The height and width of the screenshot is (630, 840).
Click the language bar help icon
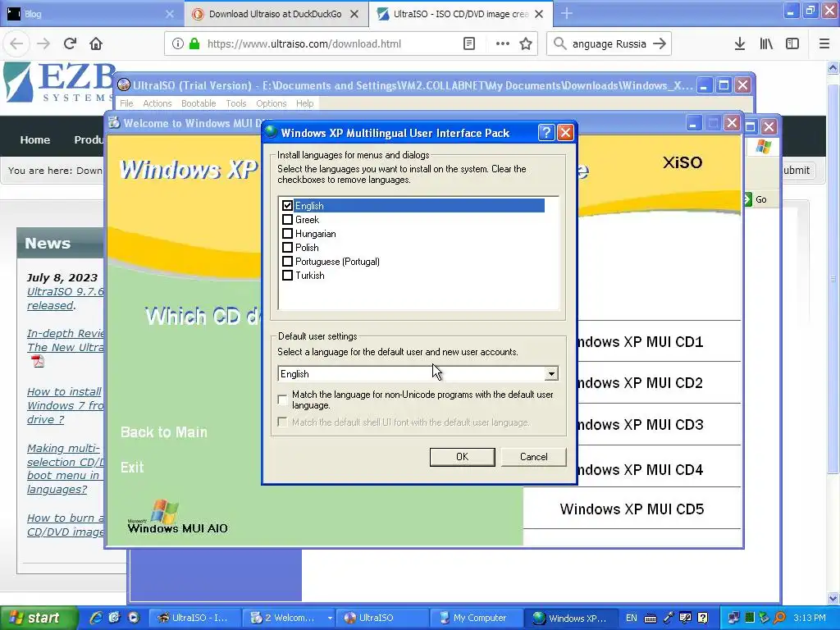pyautogui.click(x=703, y=618)
